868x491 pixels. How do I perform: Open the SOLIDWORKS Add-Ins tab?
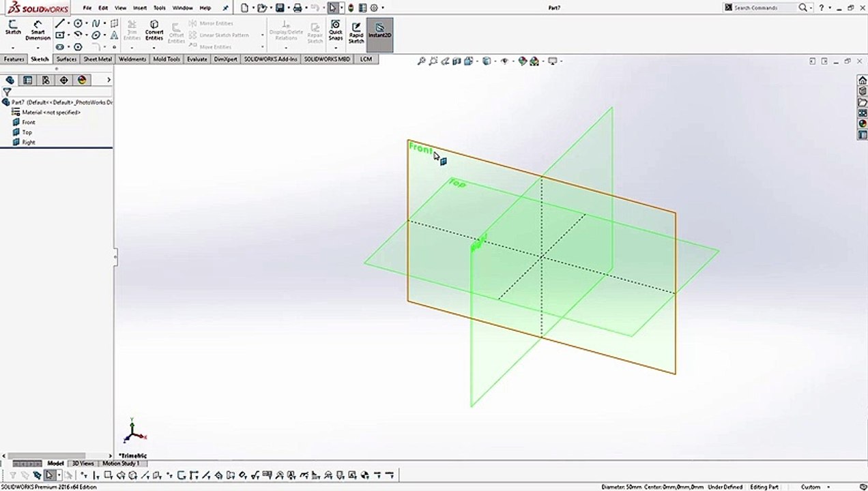[271, 59]
